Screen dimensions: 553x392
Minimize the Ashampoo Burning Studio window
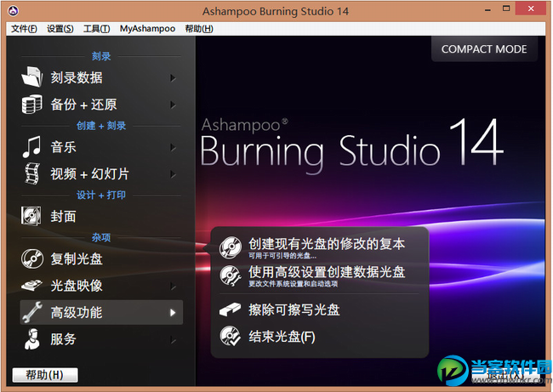tap(487, 9)
